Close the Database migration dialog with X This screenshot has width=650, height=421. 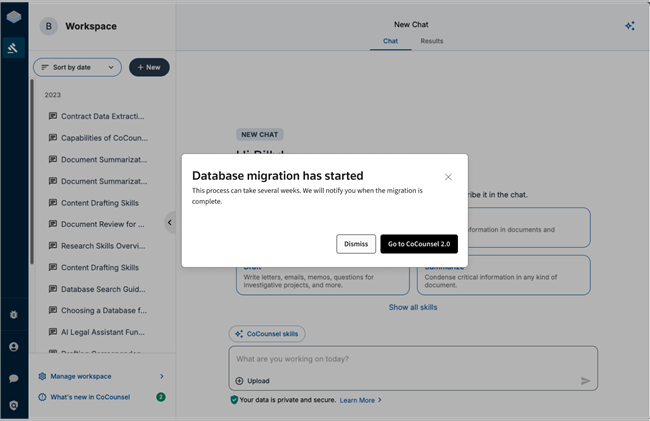(448, 177)
